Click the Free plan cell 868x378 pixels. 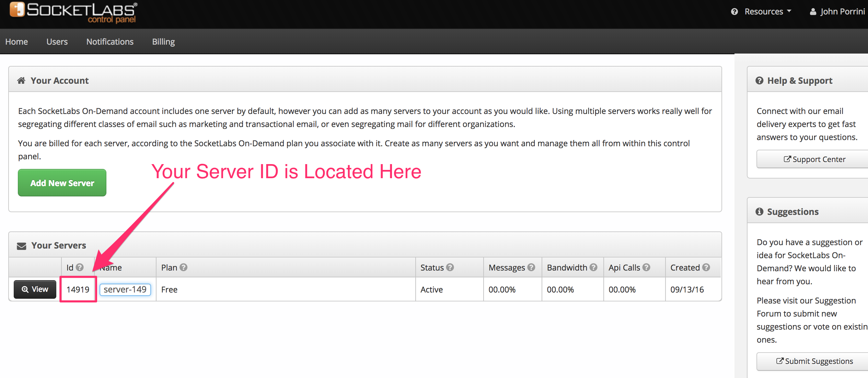coord(286,289)
